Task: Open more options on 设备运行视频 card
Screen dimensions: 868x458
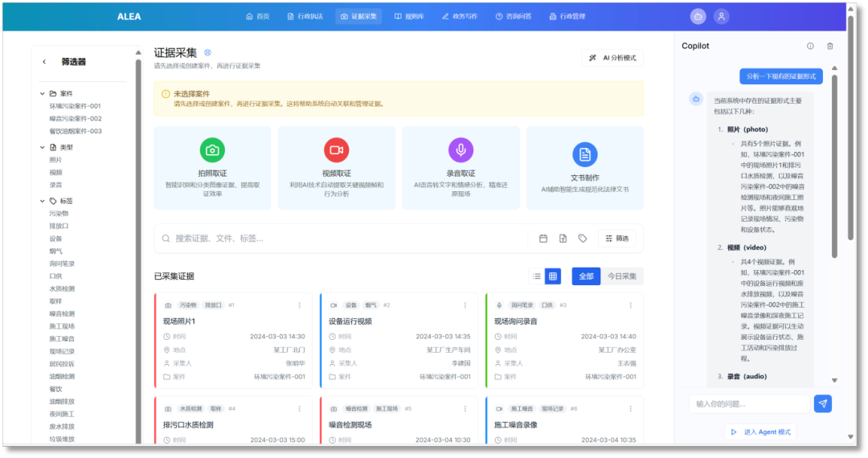Action: pyautogui.click(x=465, y=305)
